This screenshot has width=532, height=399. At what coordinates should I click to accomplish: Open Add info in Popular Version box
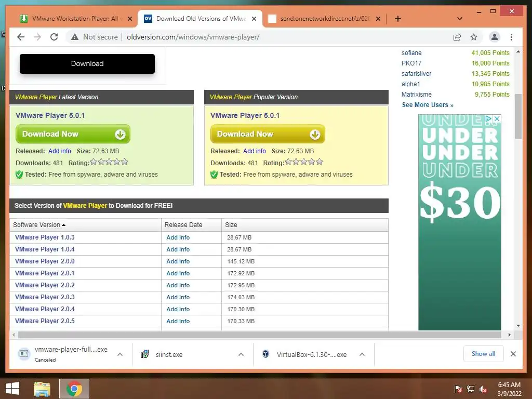(x=254, y=151)
